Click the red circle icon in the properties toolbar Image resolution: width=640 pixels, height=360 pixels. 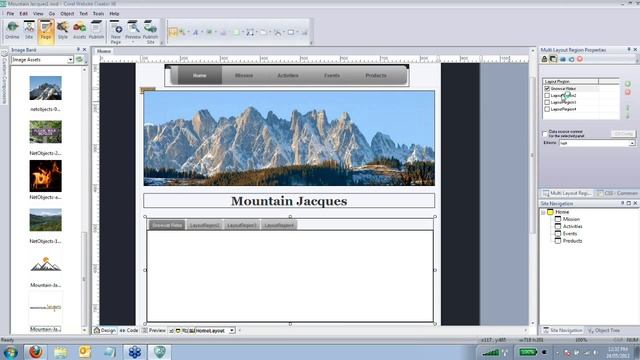(580, 59)
